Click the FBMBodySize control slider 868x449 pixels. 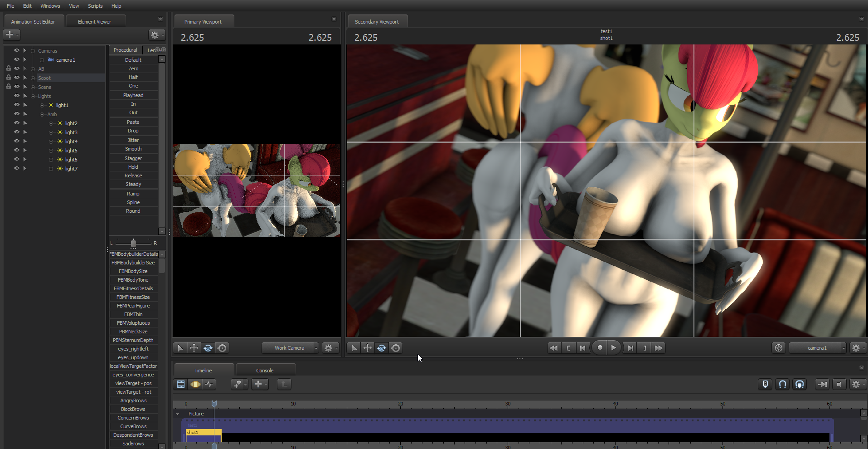(x=133, y=271)
